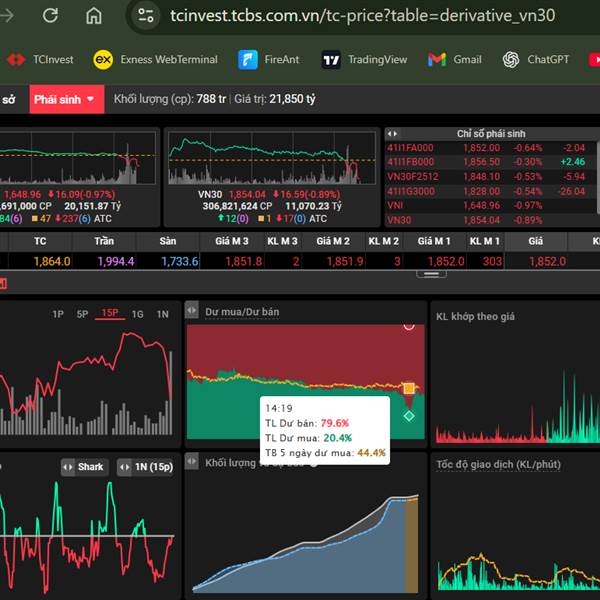Screen dimensions: 600x600
Task: Click the Chỉ số phái sinh list scrollbar
Action: point(598,177)
